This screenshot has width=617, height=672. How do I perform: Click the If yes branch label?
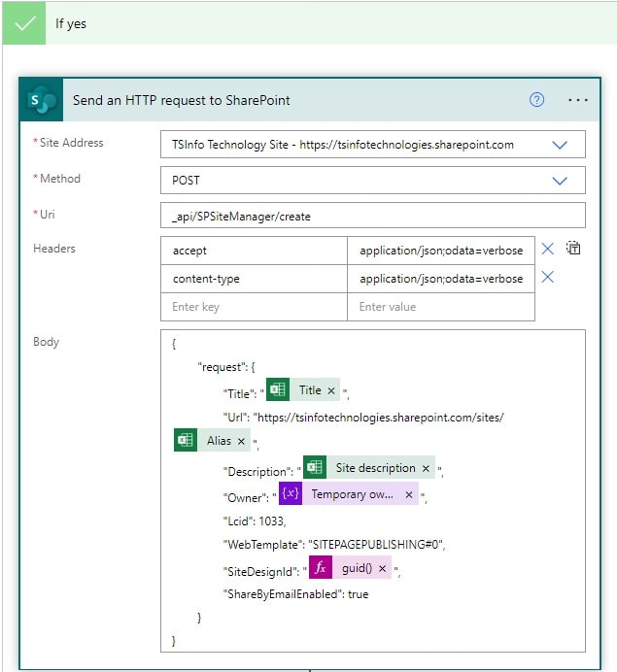71,23
